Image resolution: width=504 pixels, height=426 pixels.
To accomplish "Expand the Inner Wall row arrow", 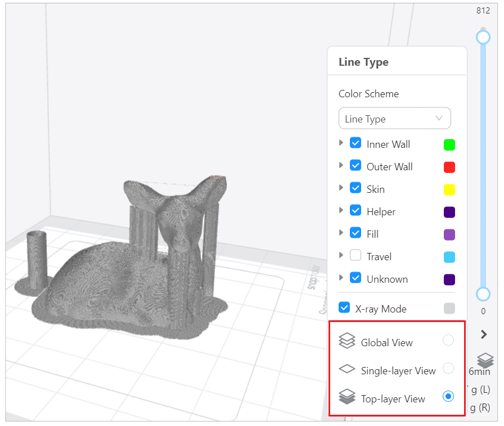I will point(341,143).
